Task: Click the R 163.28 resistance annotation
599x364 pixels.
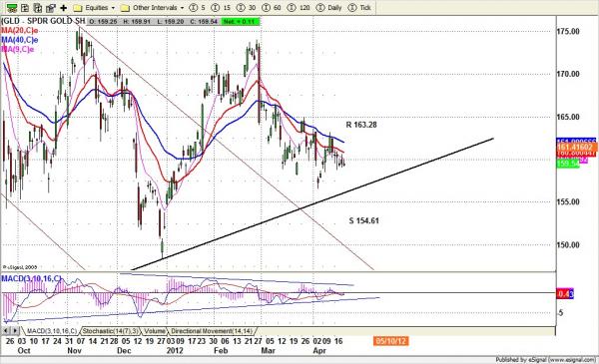Action: [361, 125]
